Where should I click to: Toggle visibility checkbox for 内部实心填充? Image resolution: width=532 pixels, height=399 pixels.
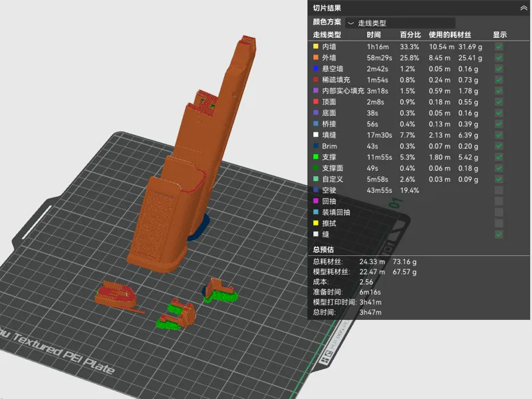pos(499,90)
